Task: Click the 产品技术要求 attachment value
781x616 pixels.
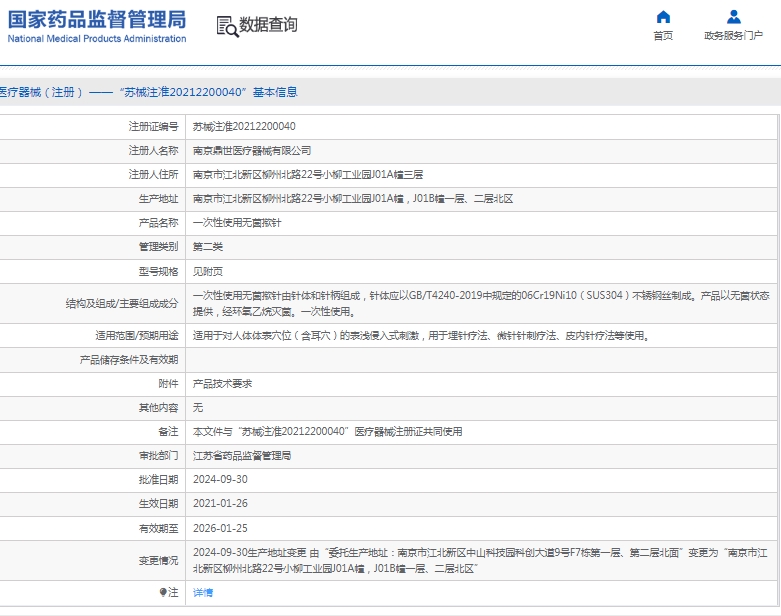Action: [222, 383]
